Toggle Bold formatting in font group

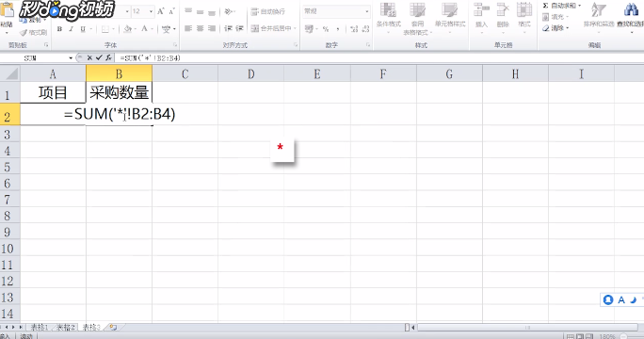point(60,29)
